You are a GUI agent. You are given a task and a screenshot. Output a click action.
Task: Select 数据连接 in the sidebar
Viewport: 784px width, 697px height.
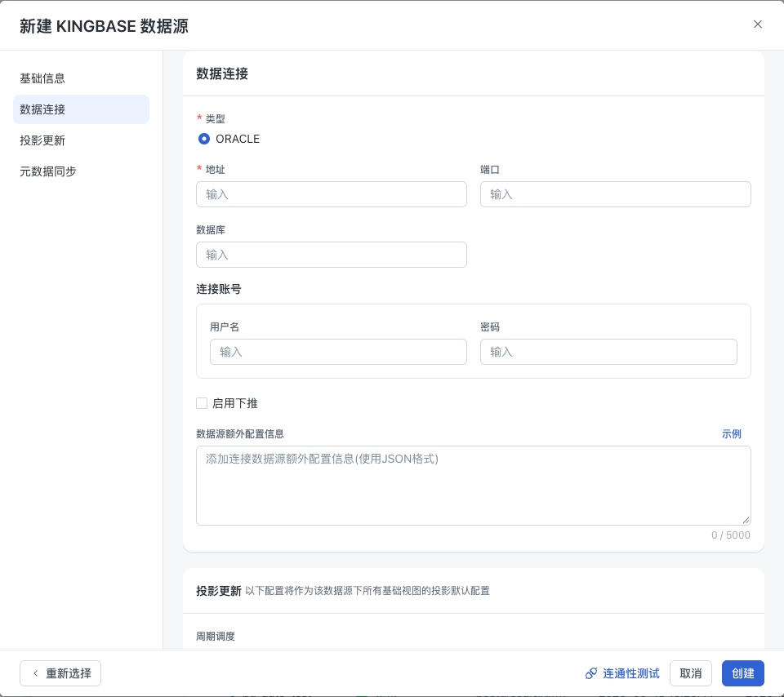(x=81, y=109)
